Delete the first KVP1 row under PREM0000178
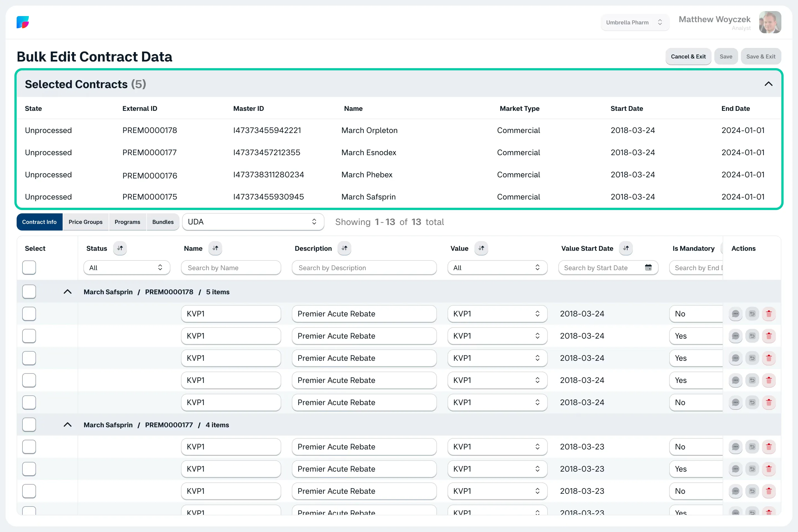798x532 pixels. tap(769, 314)
